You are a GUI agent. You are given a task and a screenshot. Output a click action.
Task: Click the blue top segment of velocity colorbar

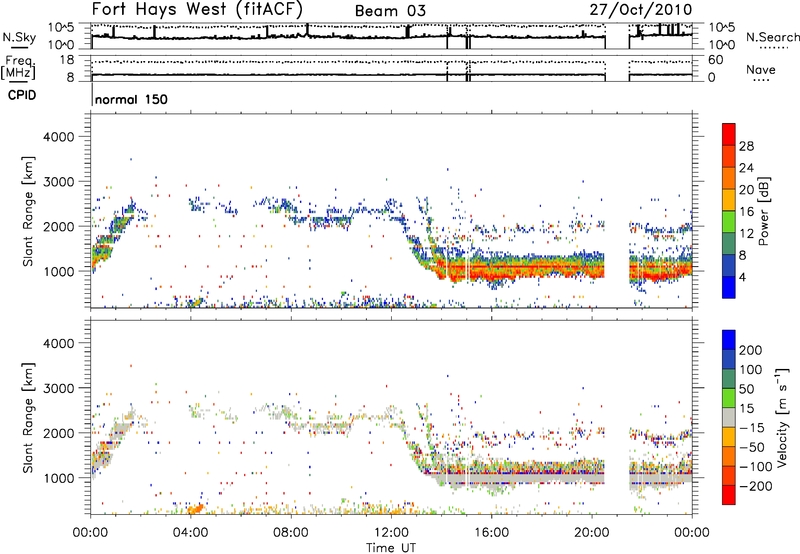coord(729,340)
